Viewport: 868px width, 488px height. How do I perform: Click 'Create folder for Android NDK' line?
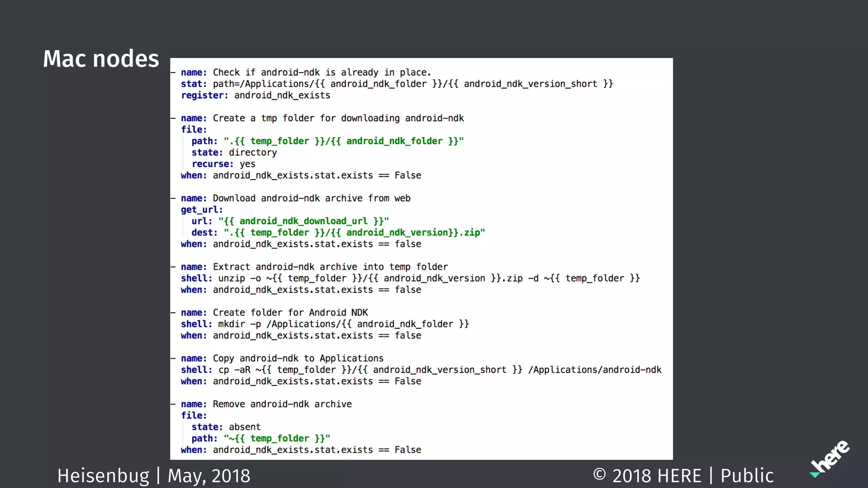[x=270, y=313]
